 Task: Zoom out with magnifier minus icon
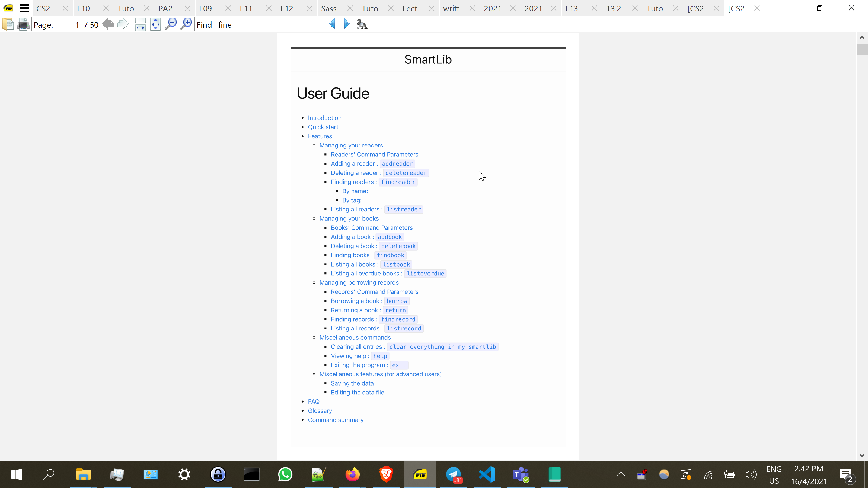click(171, 25)
